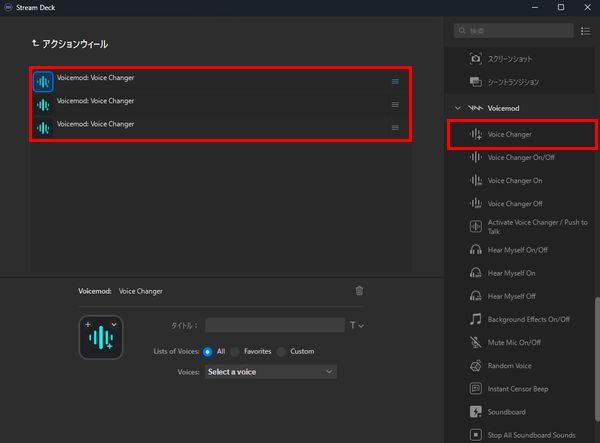Delete the action with the trash icon

359,291
